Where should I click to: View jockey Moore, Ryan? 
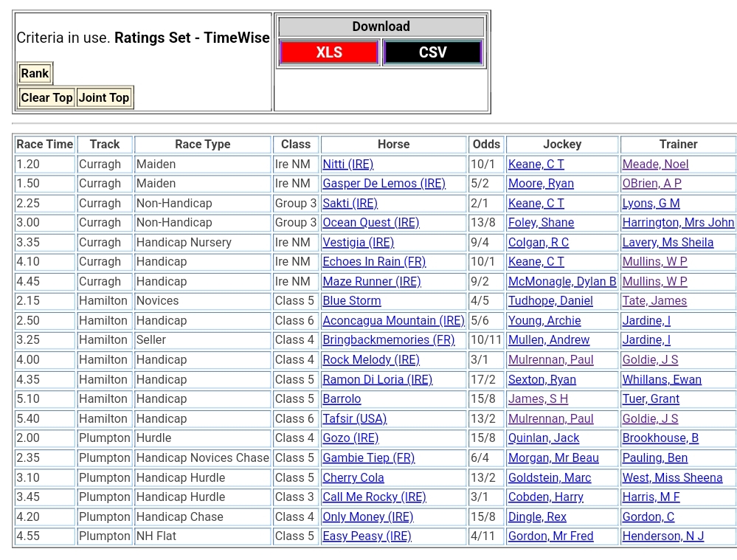coord(541,184)
